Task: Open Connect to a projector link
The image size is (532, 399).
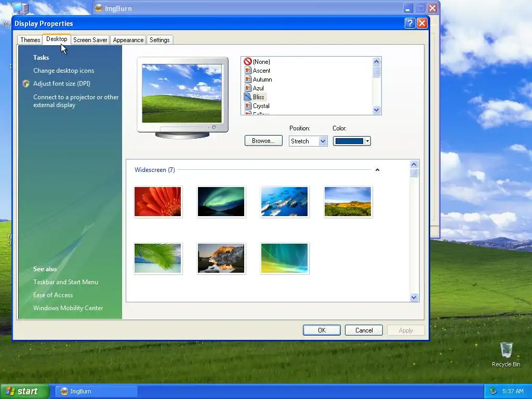Action: 76,101
